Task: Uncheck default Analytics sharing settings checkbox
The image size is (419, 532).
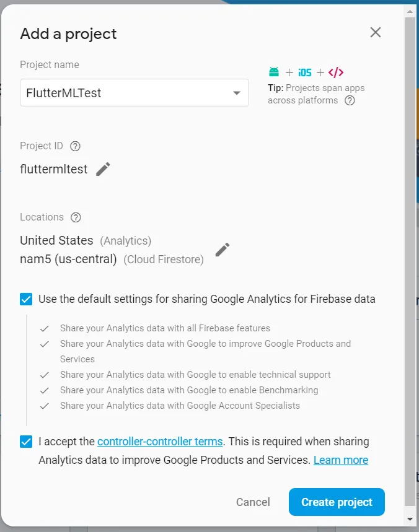Action: click(x=26, y=299)
